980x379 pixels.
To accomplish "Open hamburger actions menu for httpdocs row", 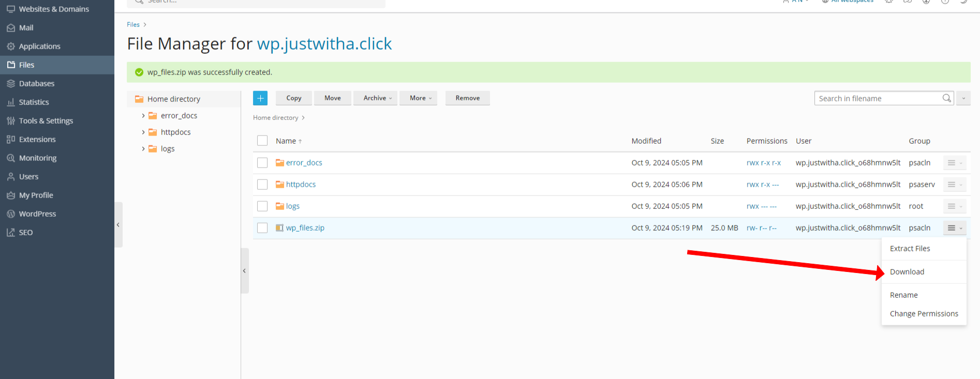I will 954,185.
